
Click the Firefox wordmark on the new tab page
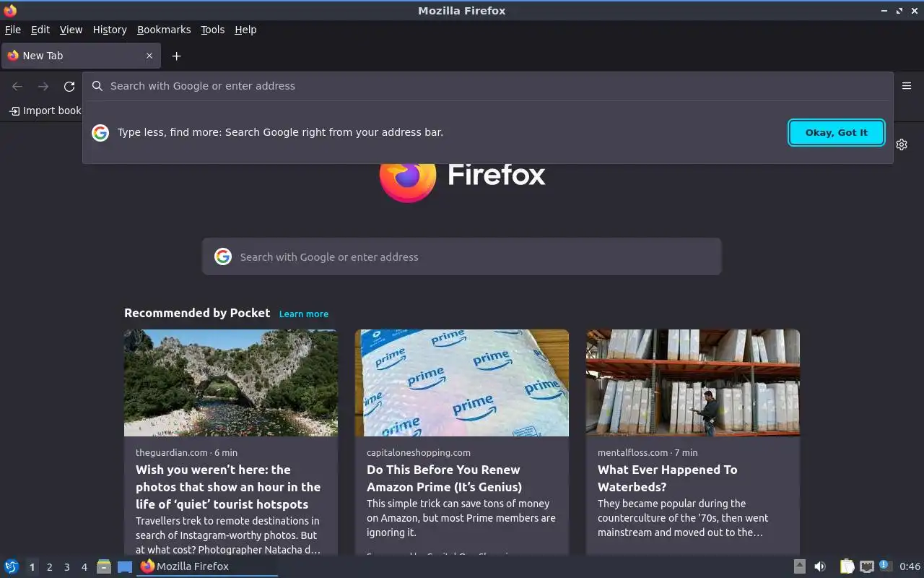(x=497, y=174)
